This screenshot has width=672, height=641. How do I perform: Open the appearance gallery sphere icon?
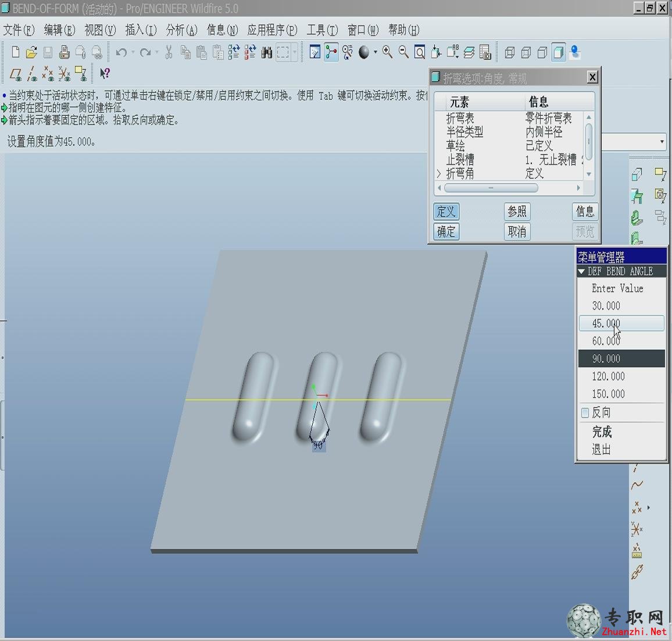point(364,52)
